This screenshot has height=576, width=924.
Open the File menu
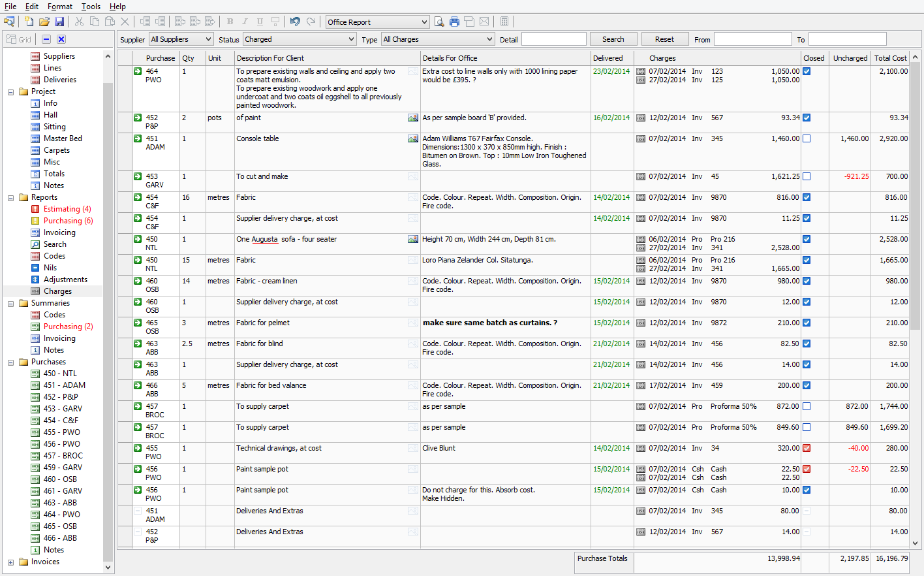click(x=10, y=6)
